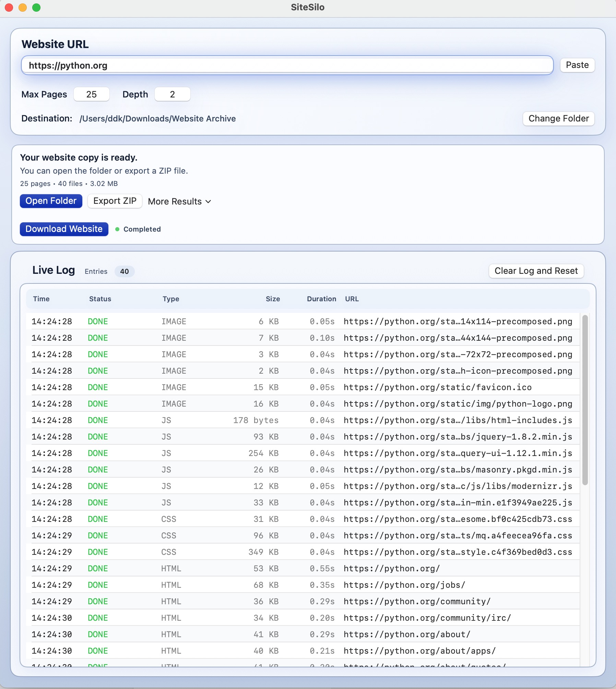Click the https://python.org/ HTML log row
Screen dimensions: 616x689
(303, 569)
